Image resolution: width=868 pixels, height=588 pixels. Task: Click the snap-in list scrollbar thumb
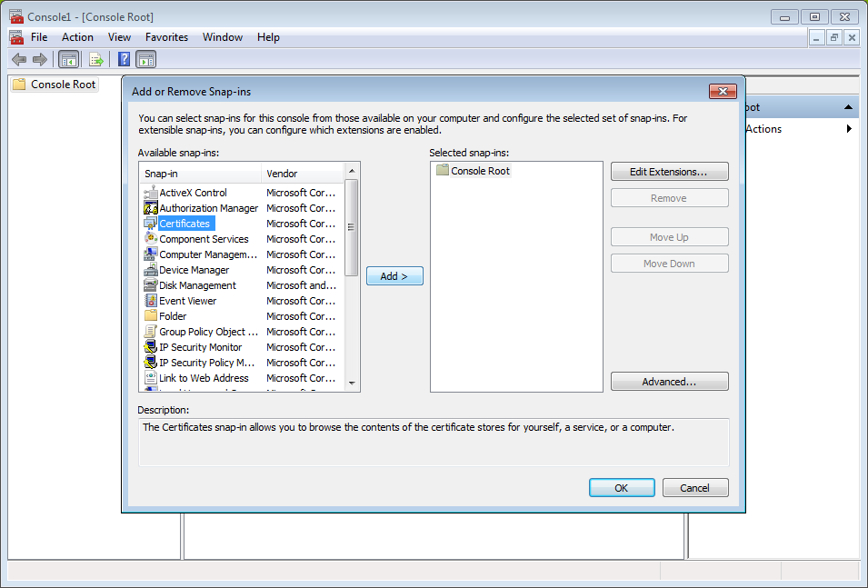click(x=352, y=227)
